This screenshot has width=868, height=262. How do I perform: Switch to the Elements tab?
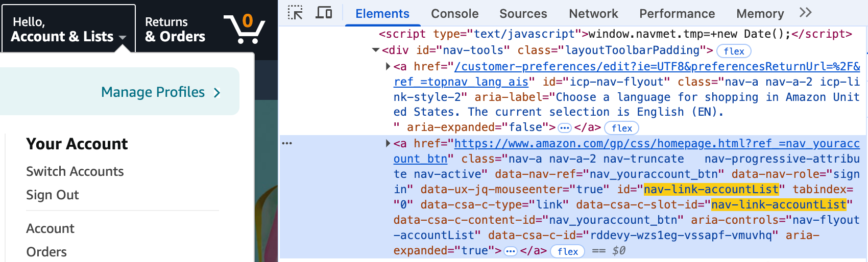(x=382, y=14)
